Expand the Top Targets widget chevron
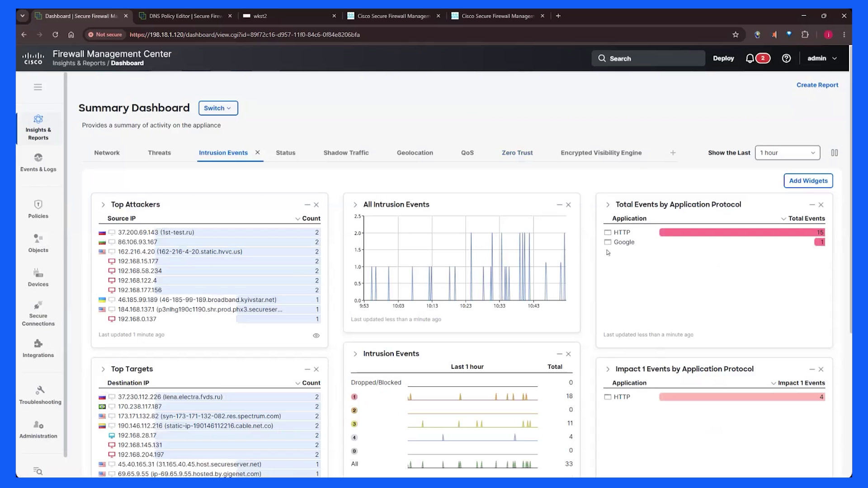Screen dimensions: 868x488 point(103,369)
